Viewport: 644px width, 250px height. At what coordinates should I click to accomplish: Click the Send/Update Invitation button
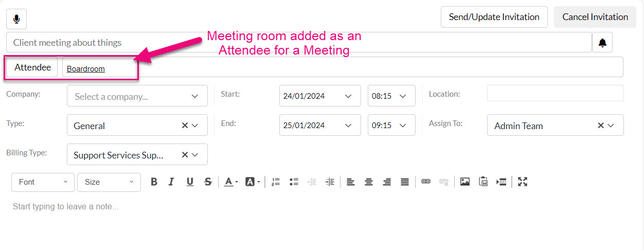tap(494, 17)
